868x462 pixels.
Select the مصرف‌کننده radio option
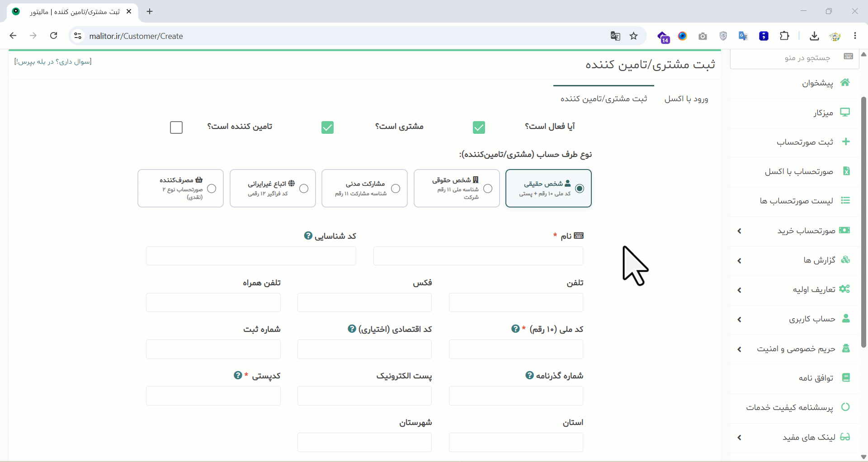[212, 189]
